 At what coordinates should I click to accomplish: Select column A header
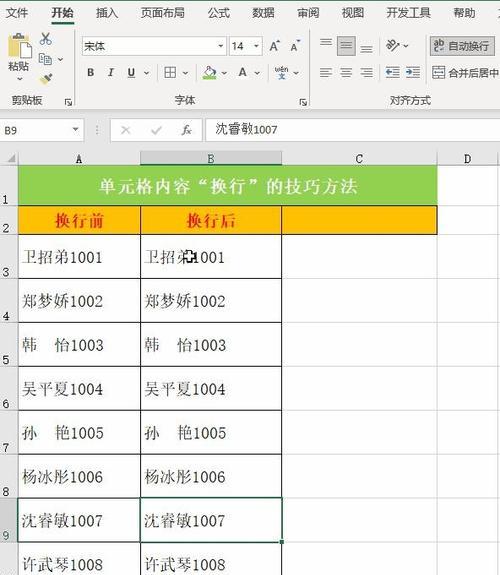(79, 159)
